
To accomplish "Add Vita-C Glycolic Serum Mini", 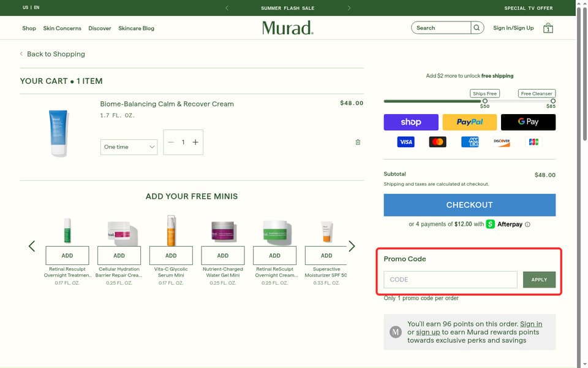I will (171, 256).
